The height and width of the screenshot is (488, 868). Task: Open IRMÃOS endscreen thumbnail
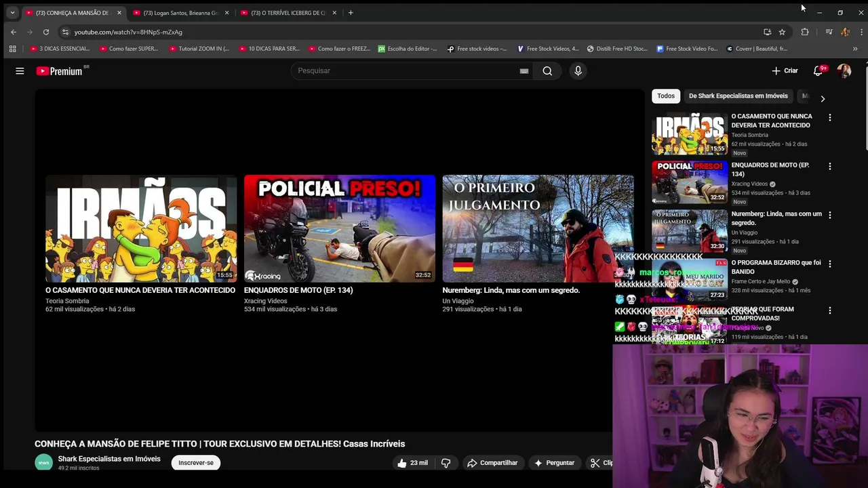(x=141, y=228)
